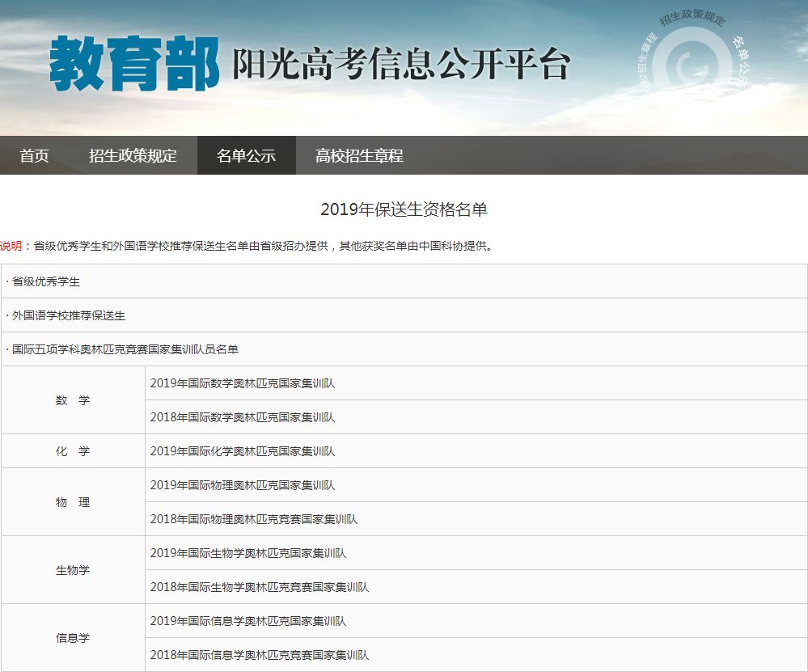Viewport: 808px width, 672px height.
Task: Go to the 首页 home tab
Action: (34, 155)
